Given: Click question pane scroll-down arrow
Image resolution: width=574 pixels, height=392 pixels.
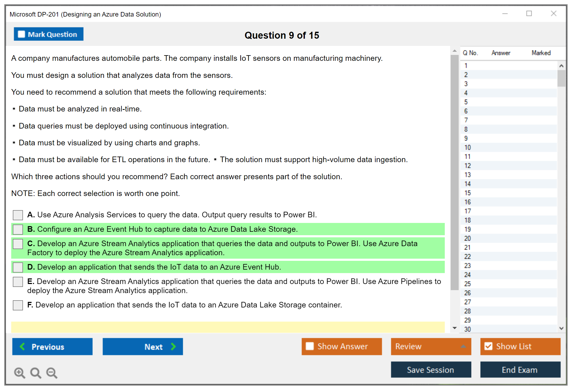Looking at the screenshot, I should click(x=454, y=328).
